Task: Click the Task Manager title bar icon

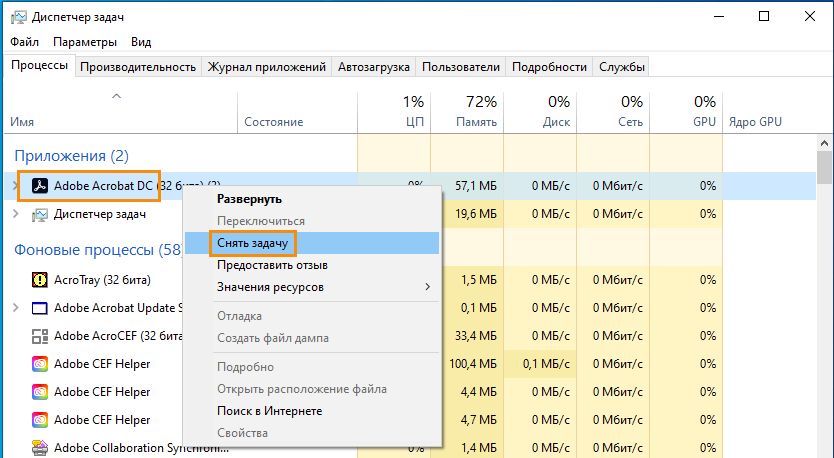Action: pos(19,17)
